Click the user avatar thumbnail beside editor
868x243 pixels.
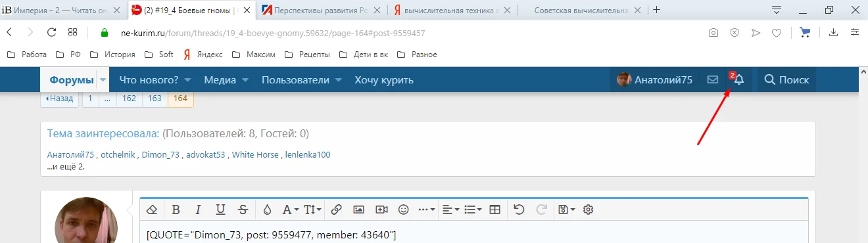(x=86, y=220)
